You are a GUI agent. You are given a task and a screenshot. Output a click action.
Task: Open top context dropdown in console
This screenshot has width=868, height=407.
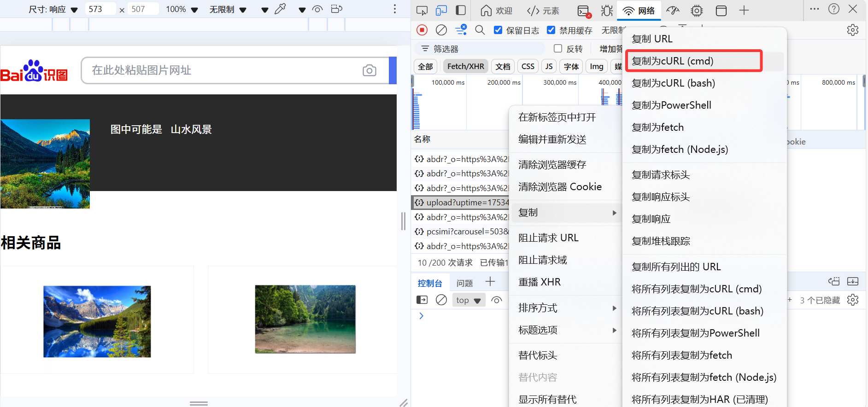click(469, 300)
